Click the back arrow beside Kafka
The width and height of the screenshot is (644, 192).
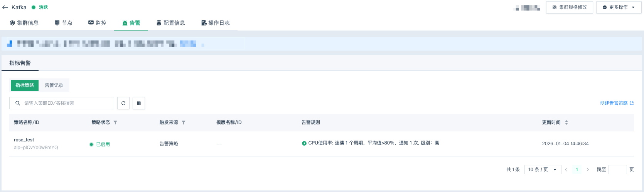click(5, 7)
